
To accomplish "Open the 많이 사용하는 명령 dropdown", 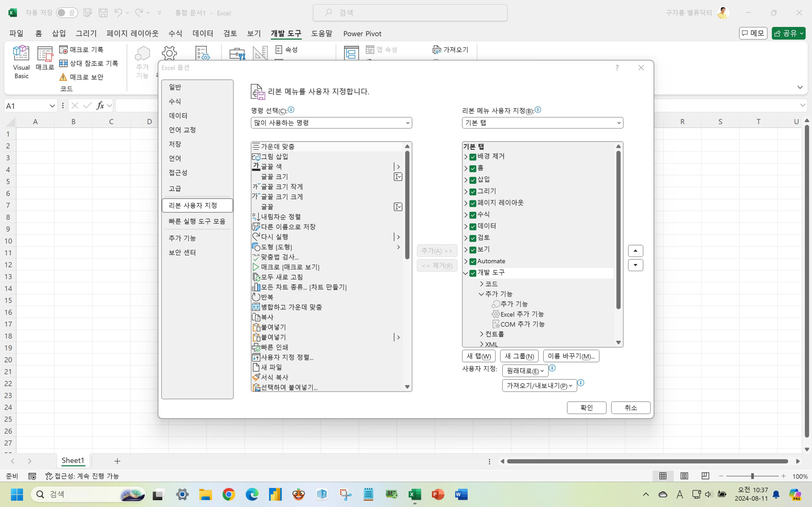I will coord(331,123).
